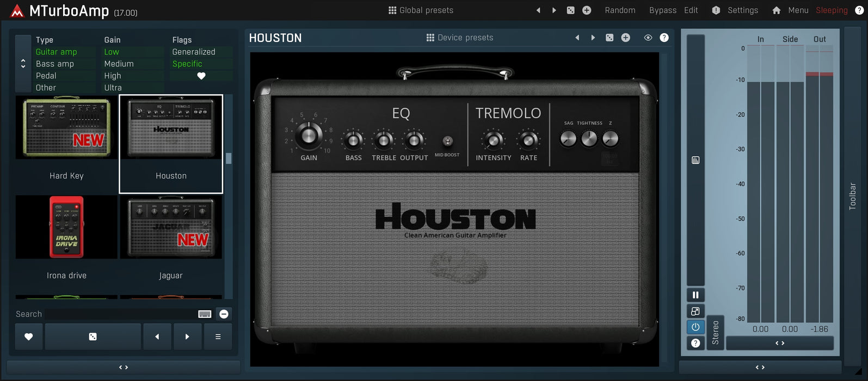Viewport: 868px width, 381px height.
Task: Click the keyboard icon in the search field
Action: [205, 314]
